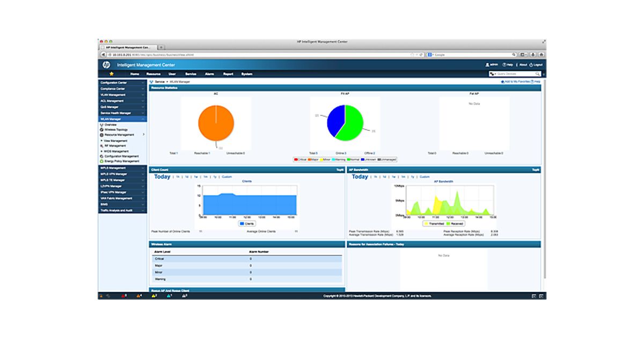Viewport: 644px width, 338px height.
Task: Click the browser downloads arrow icon
Action: [x=533, y=55]
